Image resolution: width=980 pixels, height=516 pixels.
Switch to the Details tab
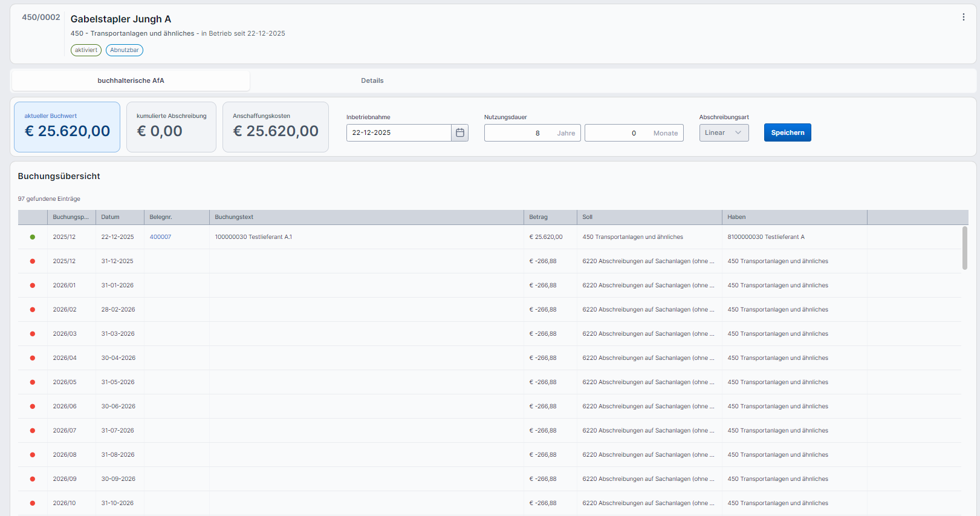pyautogui.click(x=372, y=80)
